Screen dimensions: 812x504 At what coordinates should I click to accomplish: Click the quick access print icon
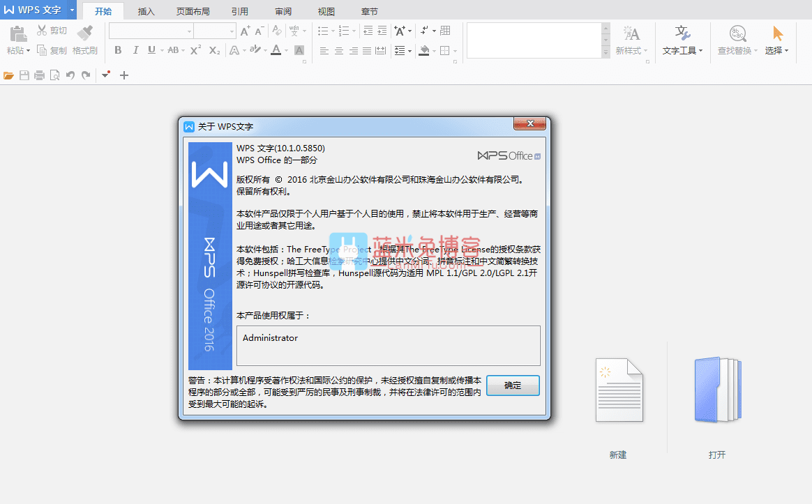39,75
